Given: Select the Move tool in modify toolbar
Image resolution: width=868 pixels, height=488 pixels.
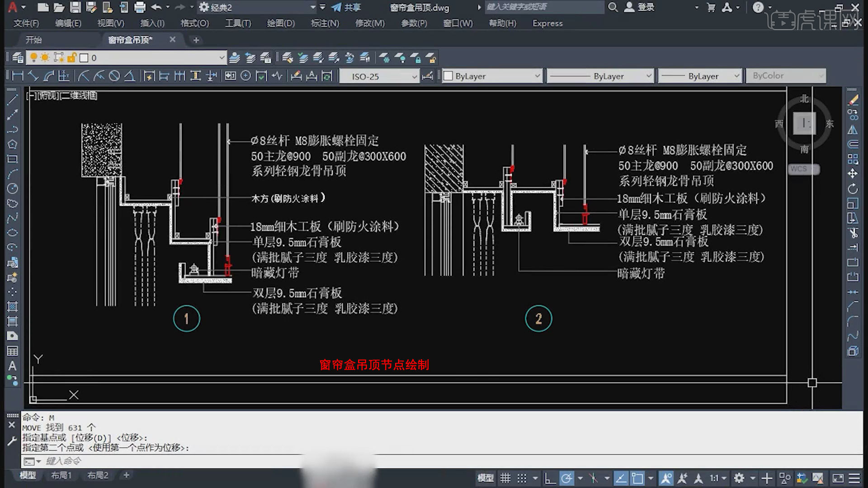Looking at the screenshot, I should pos(853,174).
